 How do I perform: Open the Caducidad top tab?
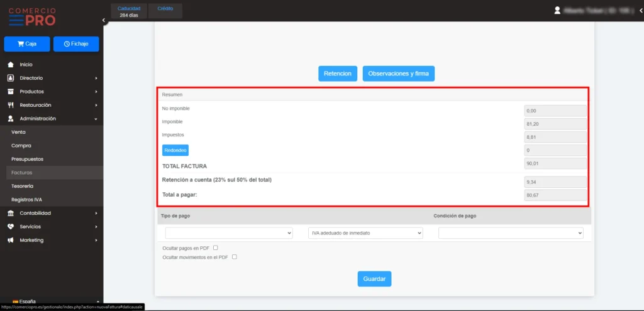coord(129,11)
